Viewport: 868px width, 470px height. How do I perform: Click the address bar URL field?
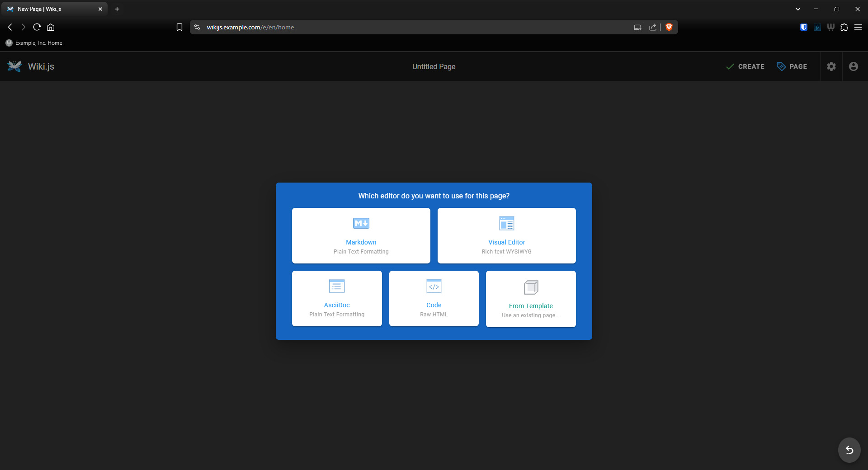coord(407,27)
